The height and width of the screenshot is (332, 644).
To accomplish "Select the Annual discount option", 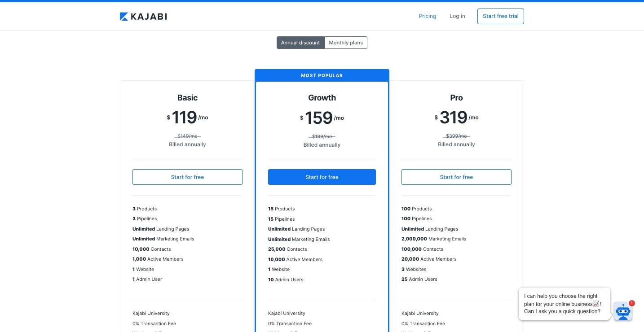I will pyautogui.click(x=300, y=42).
